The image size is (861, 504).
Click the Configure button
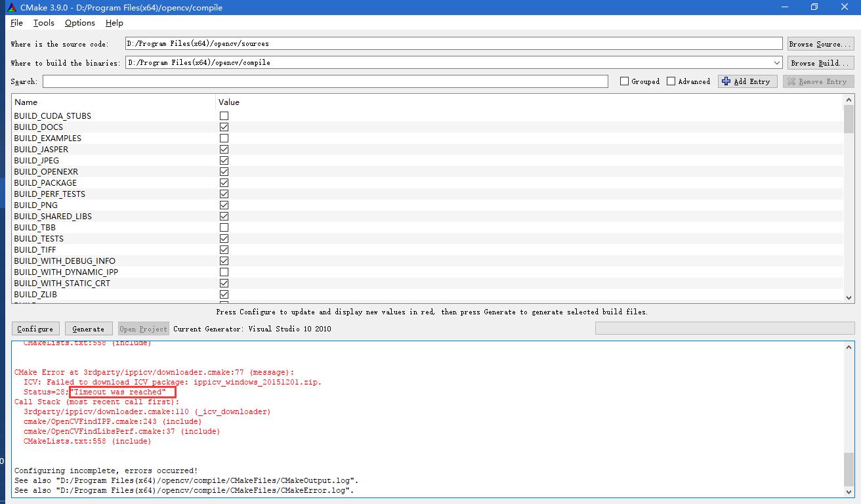pyautogui.click(x=35, y=329)
